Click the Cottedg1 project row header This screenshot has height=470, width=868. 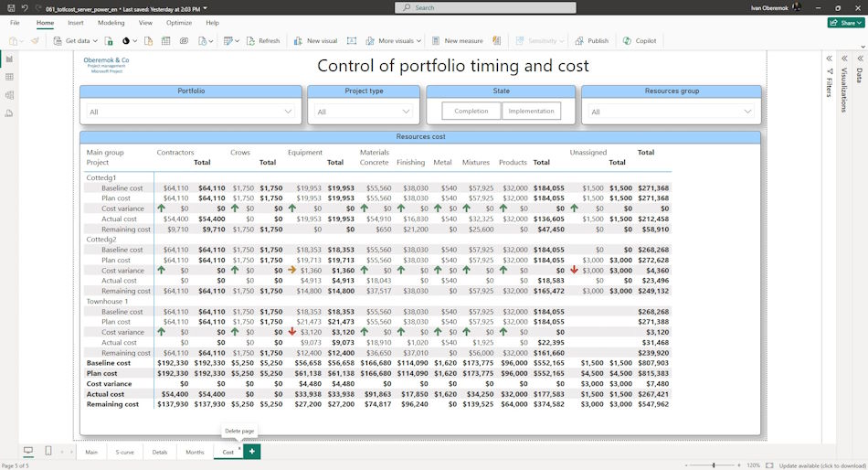[101, 178]
